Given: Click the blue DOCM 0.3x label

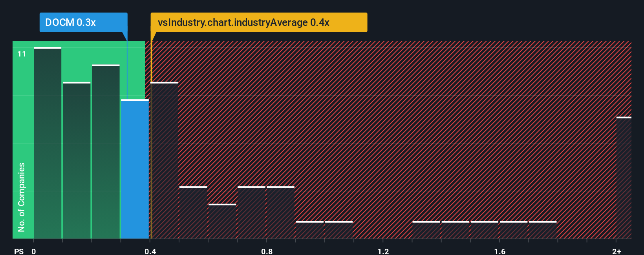Looking at the screenshot, I should 83,22.
